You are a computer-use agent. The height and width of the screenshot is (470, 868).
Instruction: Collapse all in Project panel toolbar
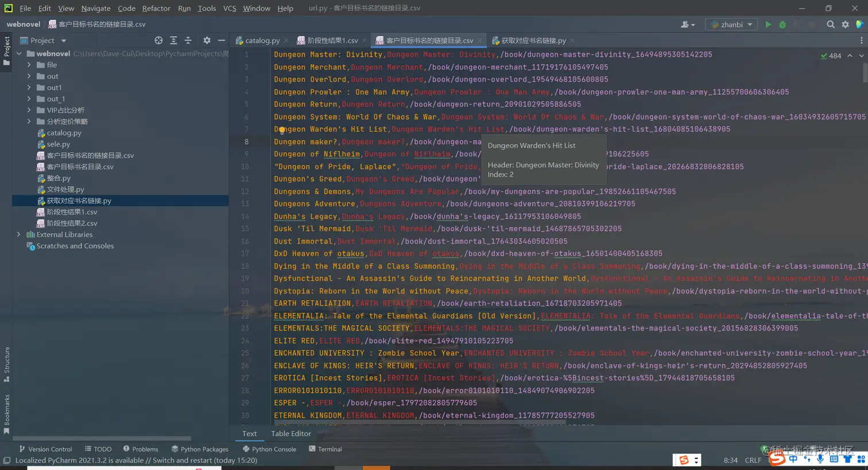(188, 40)
